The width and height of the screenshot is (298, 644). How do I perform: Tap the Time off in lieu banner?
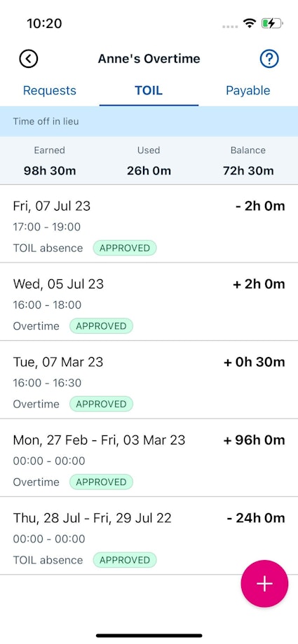pos(149,122)
